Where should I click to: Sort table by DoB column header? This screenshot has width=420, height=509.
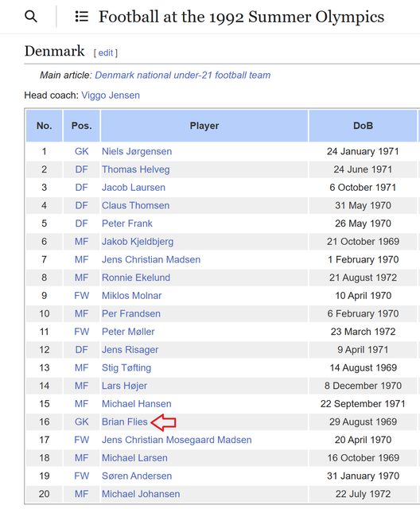(363, 126)
